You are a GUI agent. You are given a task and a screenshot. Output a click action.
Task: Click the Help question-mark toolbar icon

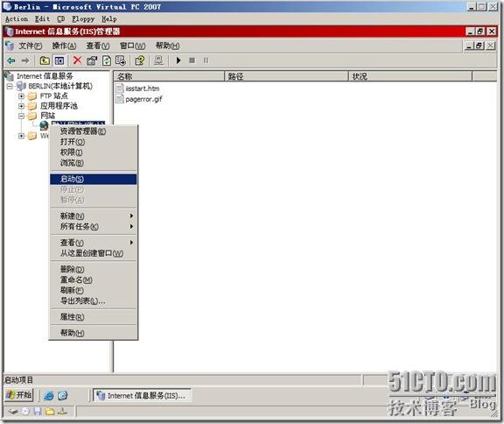coord(140,60)
